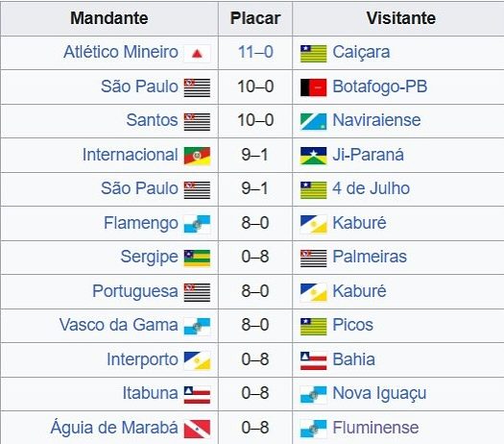Click the Rio Grande do Sul flag beside Internacional

197,156
